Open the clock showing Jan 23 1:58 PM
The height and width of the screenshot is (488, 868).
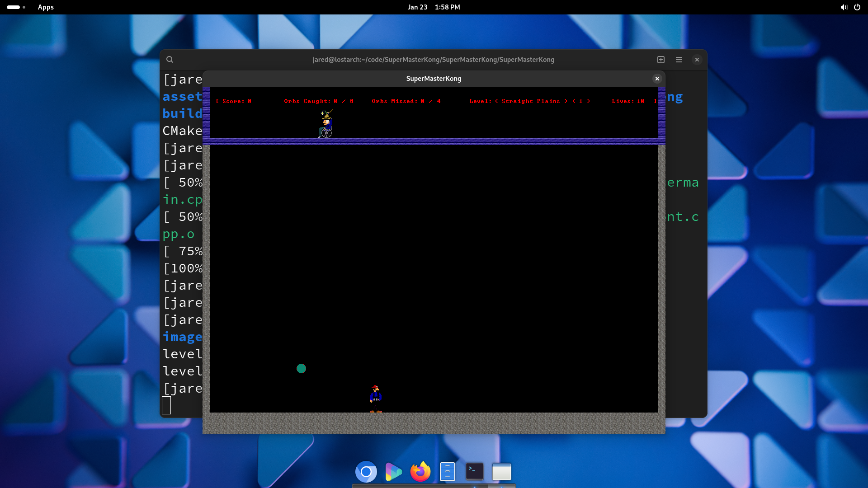[x=434, y=7]
